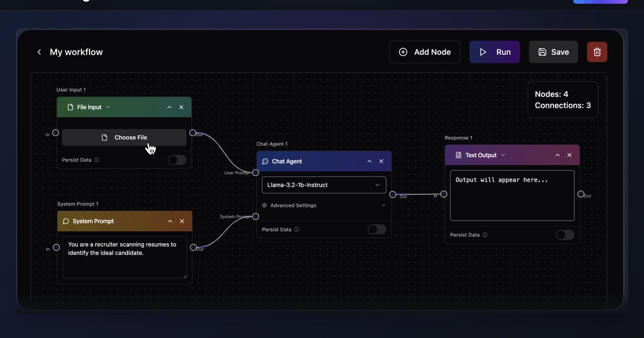Open the File Input node type dropdown

(108, 107)
